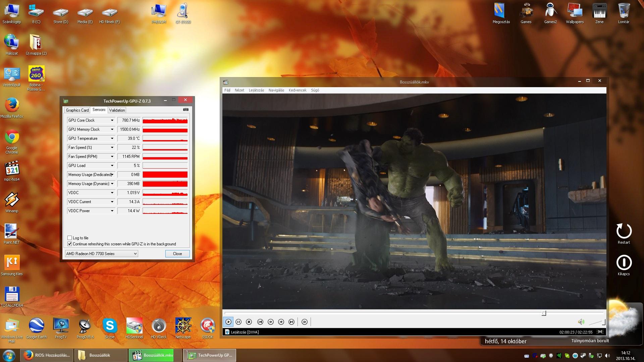Open the Netscape desktop icon

pyautogui.click(x=183, y=328)
